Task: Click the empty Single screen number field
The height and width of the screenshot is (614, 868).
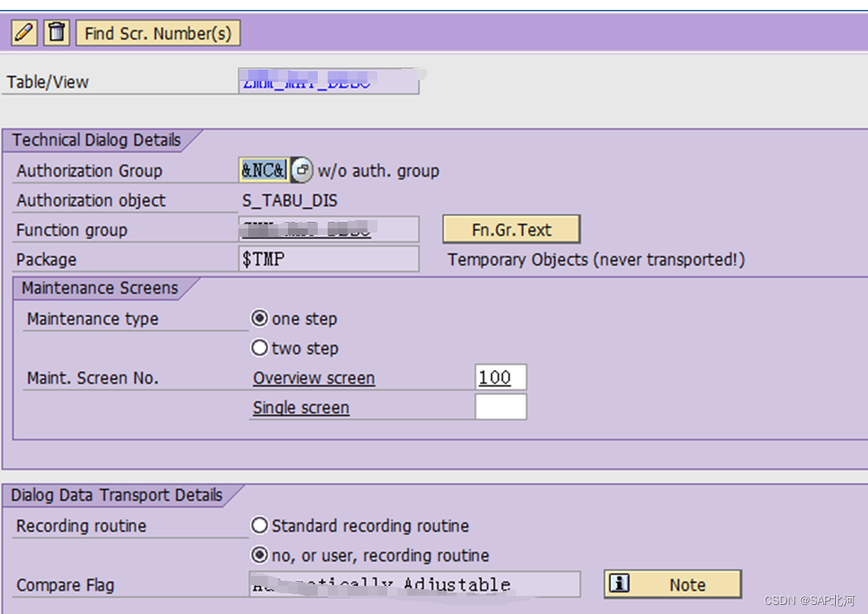Action: pos(501,406)
